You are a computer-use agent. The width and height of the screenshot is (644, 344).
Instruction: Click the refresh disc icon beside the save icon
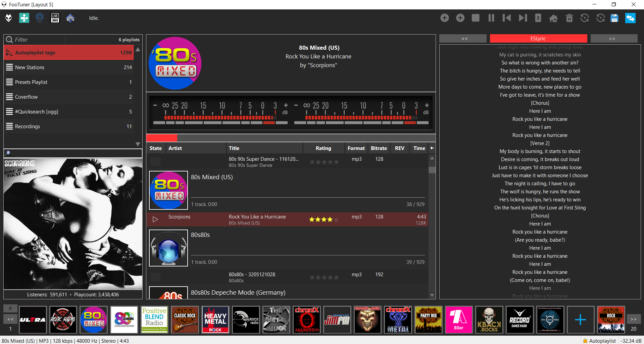click(600, 18)
